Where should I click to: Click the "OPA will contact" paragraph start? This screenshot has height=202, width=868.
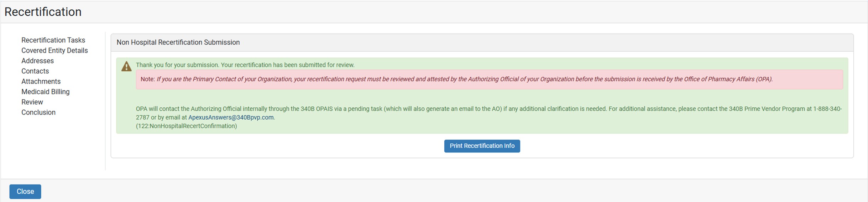point(157,109)
